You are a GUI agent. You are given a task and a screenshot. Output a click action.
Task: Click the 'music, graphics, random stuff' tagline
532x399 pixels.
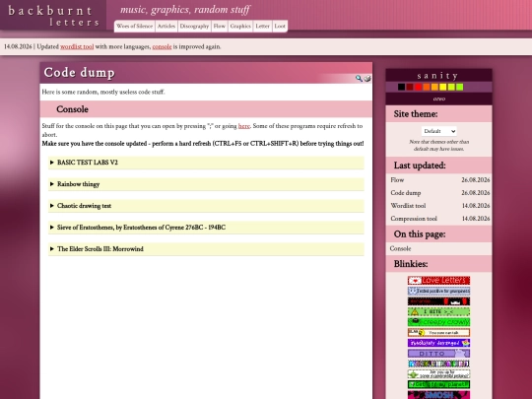coord(185,10)
